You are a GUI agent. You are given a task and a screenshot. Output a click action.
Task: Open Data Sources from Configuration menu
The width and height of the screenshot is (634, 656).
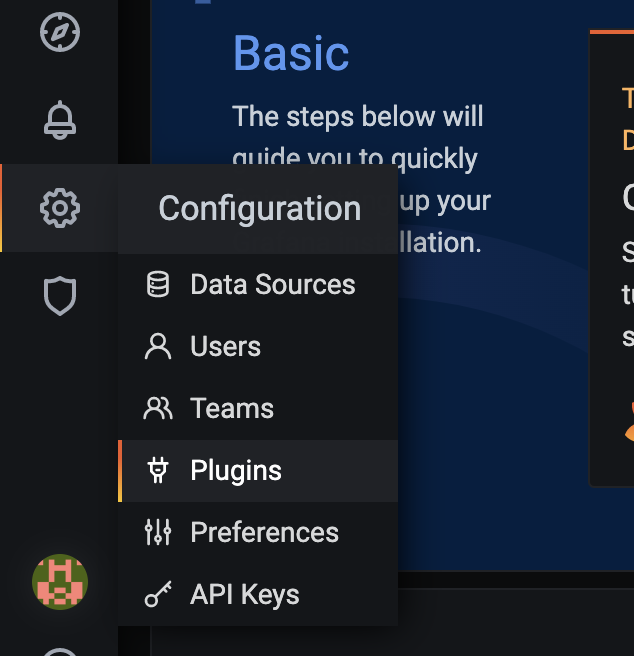coord(272,285)
